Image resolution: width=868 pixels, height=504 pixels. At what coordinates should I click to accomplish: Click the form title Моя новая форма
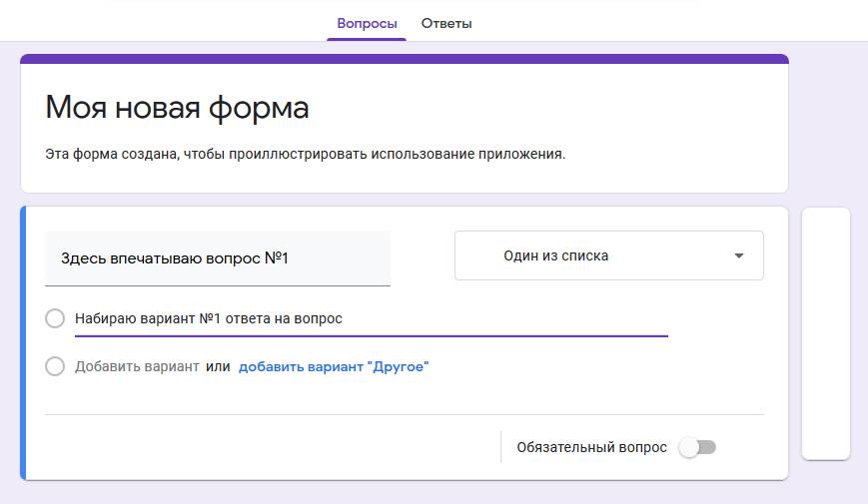pos(177,108)
